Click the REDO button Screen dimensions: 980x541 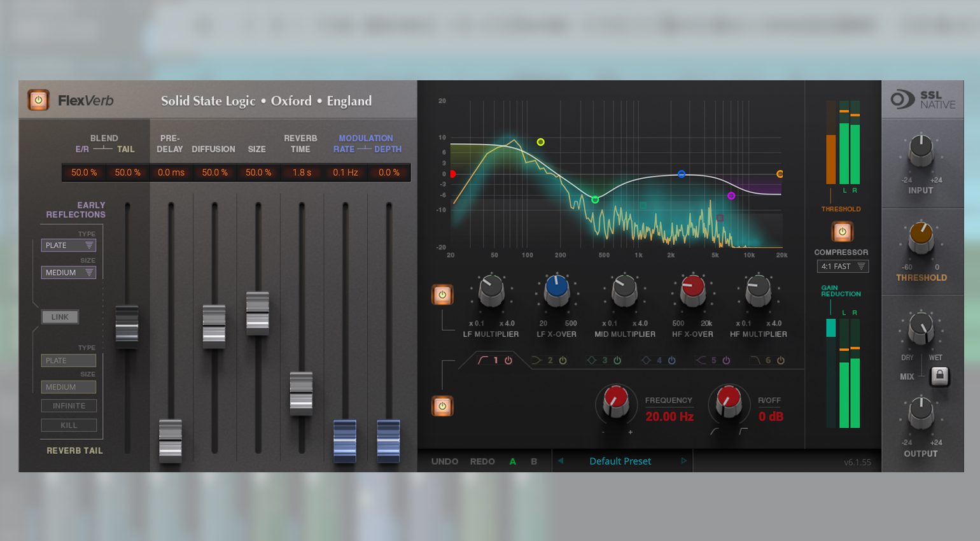(x=482, y=461)
